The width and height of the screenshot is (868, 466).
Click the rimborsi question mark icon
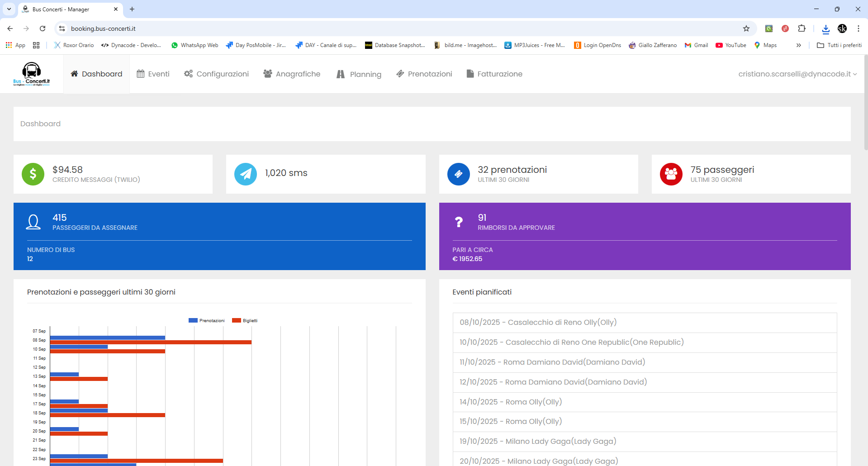coord(459,222)
